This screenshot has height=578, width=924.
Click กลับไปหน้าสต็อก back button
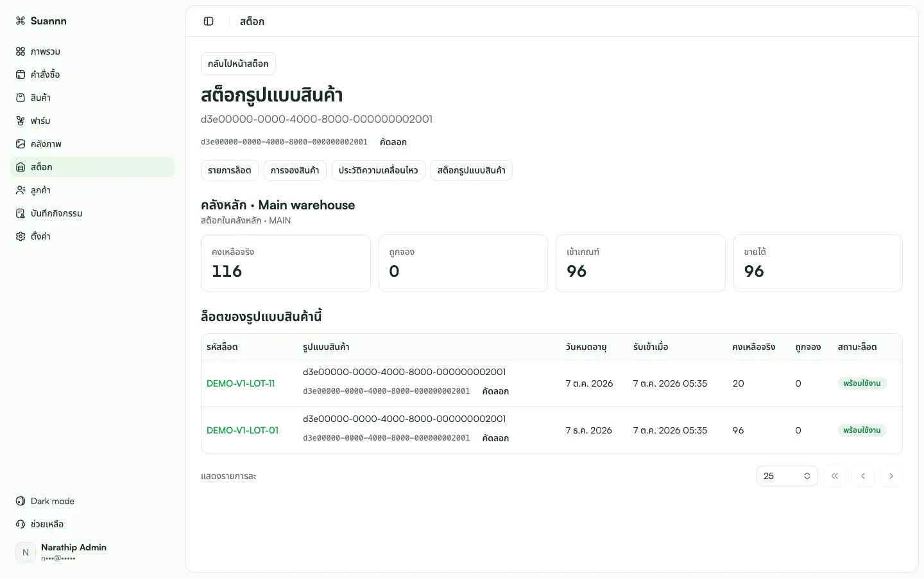238,64
